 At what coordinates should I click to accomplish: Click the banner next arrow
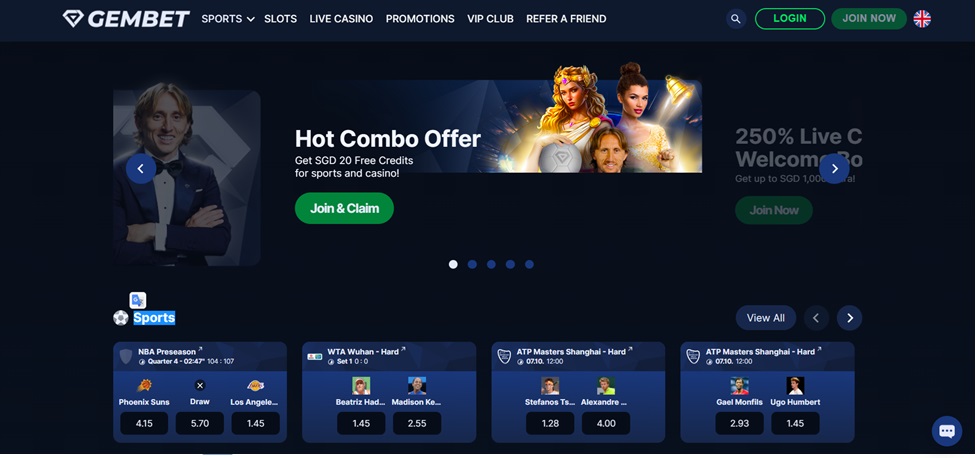(x=834, y=169)
